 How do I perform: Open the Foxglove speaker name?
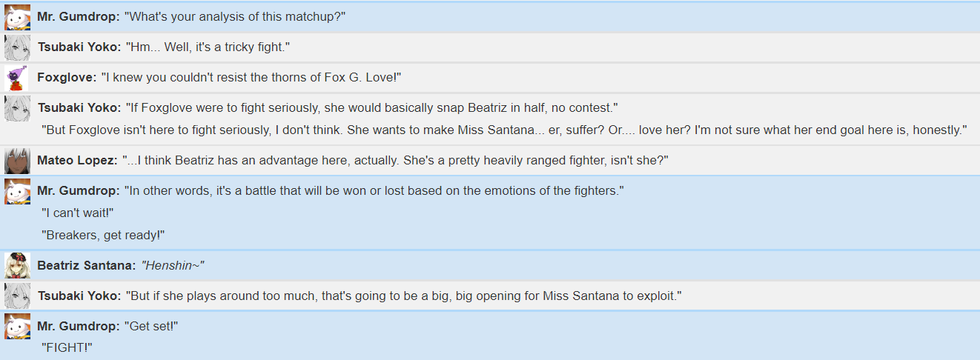67,78
